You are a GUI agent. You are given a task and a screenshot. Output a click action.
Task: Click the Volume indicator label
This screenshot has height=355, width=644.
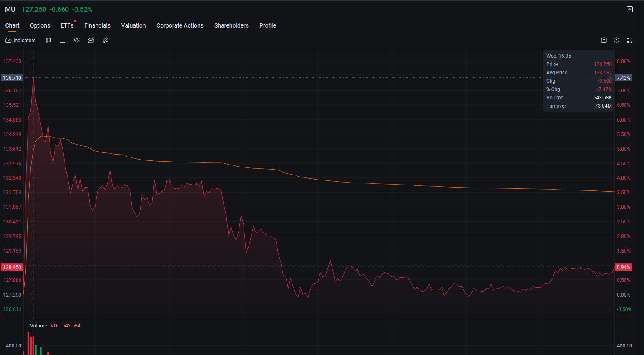[38, 326]
